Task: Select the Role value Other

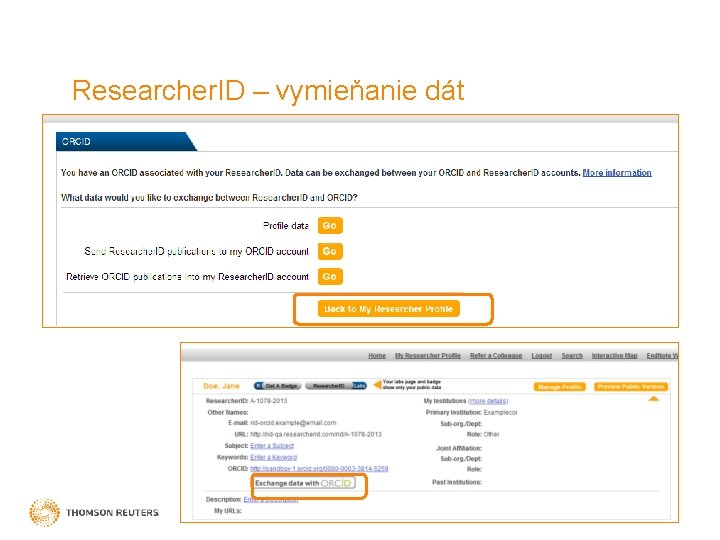Action: tap(491, 434)
